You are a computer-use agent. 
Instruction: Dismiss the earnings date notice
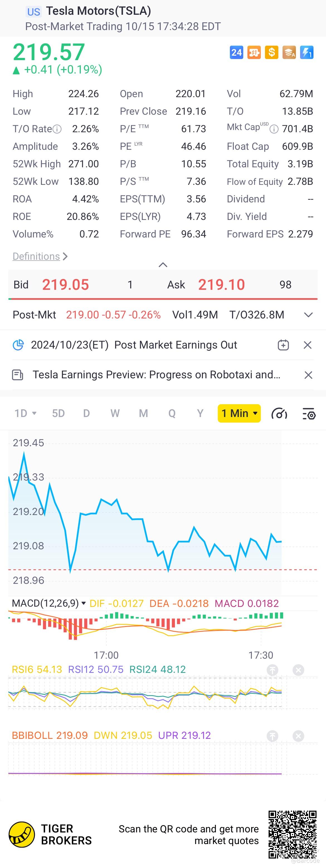307,345
